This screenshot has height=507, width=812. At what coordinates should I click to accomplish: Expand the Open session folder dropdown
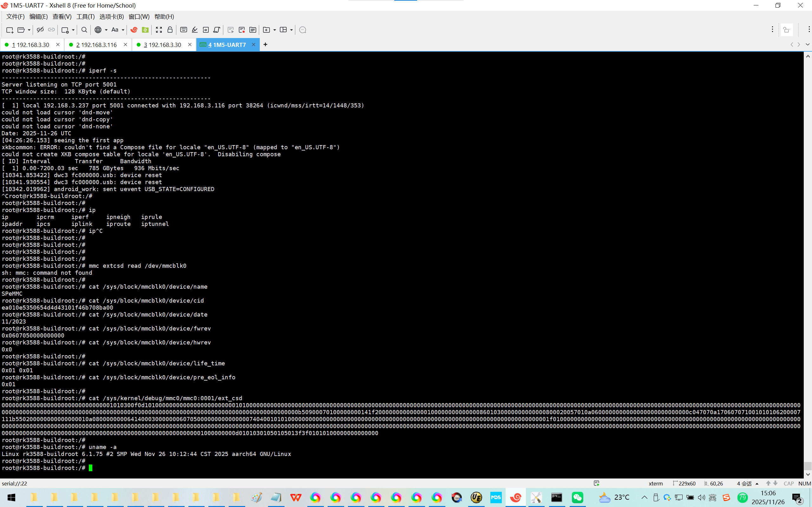tap(29, 30)
